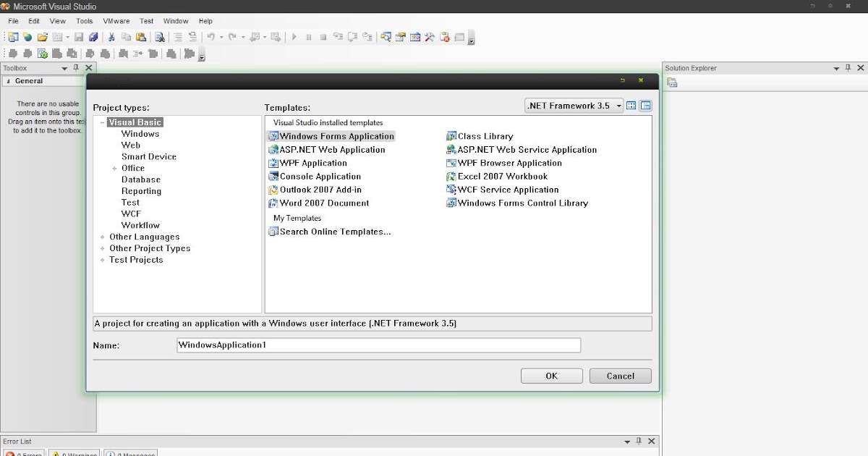Screen dimensions: 868x456
Task: Select the Workflow project type
Action: tap(140, 226)
